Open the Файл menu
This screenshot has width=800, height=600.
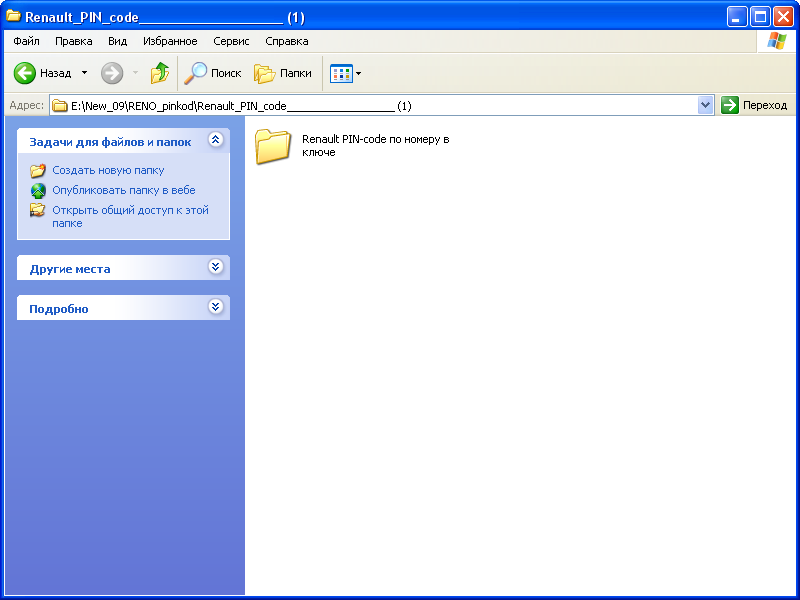click(27, 41)
